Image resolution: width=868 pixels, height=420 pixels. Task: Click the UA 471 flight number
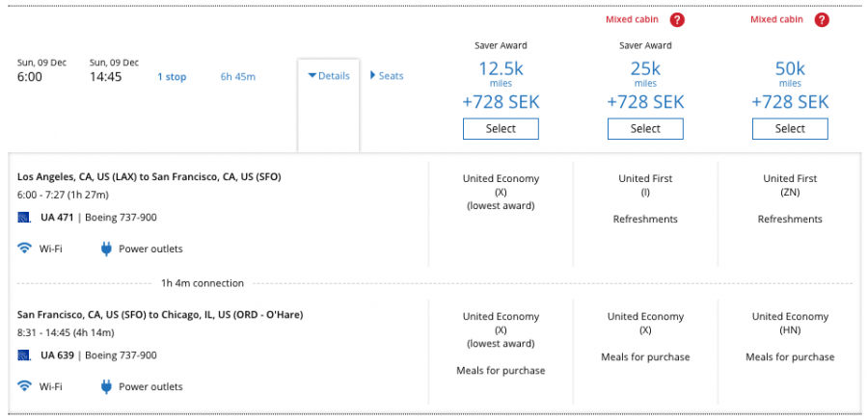point(57,218)
